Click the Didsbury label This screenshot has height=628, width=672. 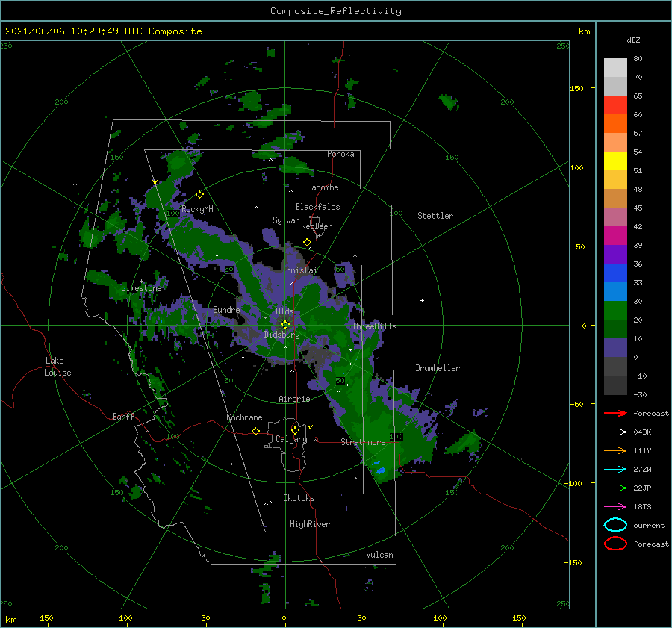282,335
